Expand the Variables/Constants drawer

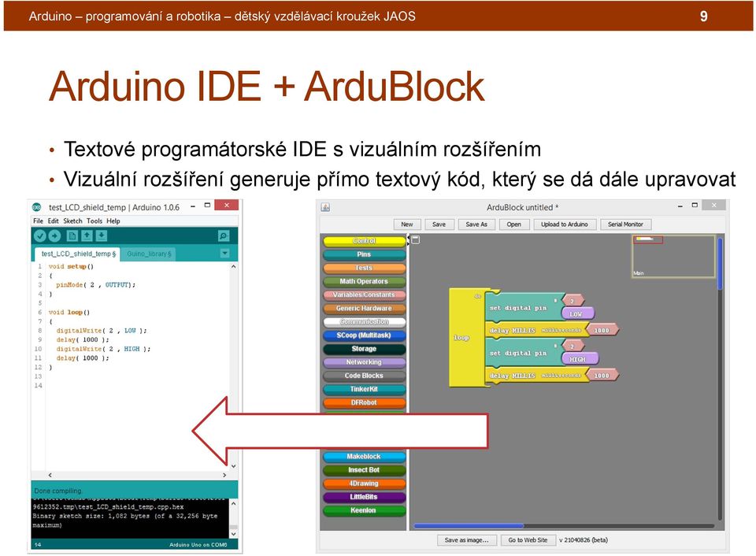click(x=364, y=295)
